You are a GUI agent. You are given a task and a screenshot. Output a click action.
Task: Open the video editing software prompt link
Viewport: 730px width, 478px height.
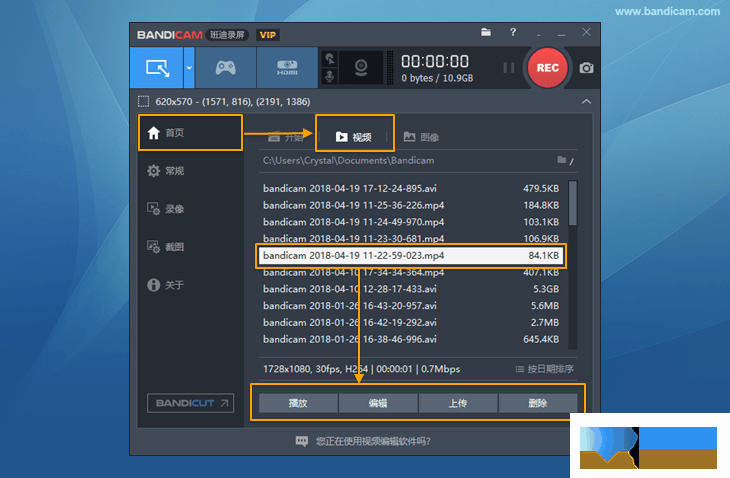pos(373,441)
